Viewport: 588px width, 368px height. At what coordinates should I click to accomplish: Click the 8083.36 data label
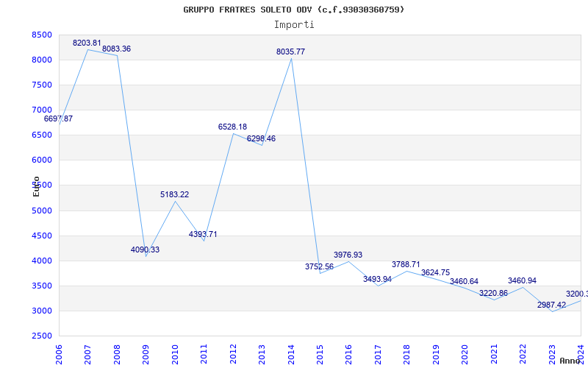point(117,49)
